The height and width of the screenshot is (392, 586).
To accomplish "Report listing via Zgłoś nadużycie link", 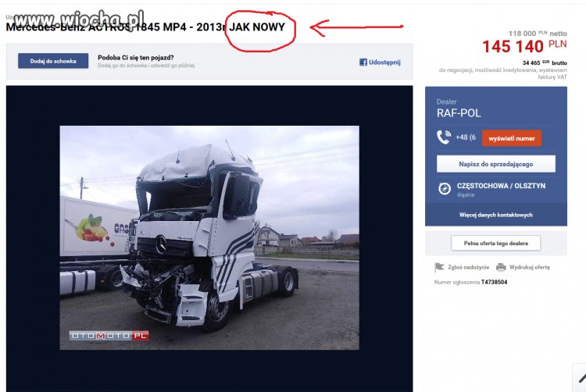I will pyautogui.click(x=468, y=267).
